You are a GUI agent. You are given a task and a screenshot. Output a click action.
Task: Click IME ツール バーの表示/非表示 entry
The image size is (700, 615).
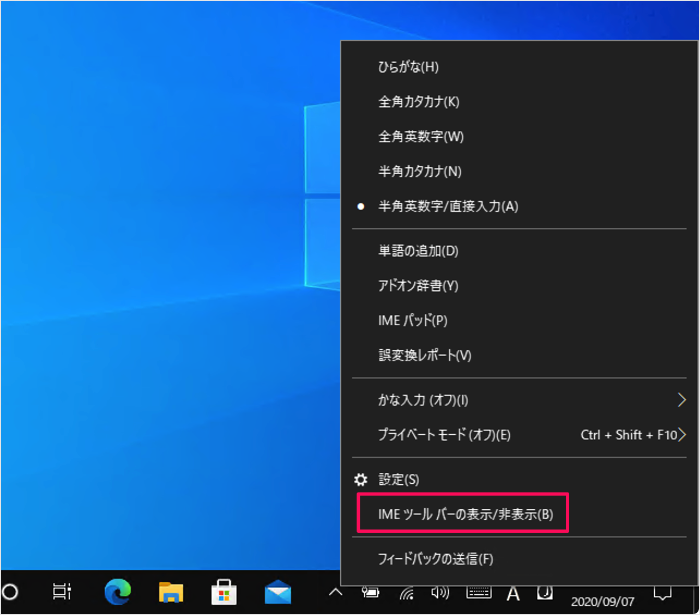pyautogui.click(x=464, y=513)
